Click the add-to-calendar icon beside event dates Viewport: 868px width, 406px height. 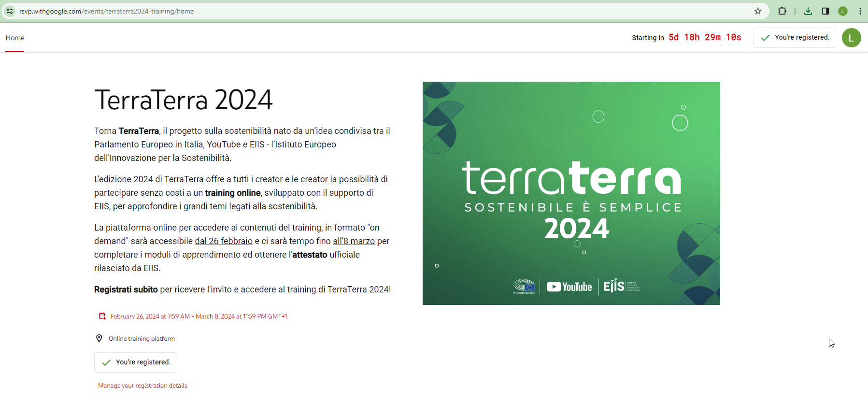pyautogui.click(x=102, y=316)
